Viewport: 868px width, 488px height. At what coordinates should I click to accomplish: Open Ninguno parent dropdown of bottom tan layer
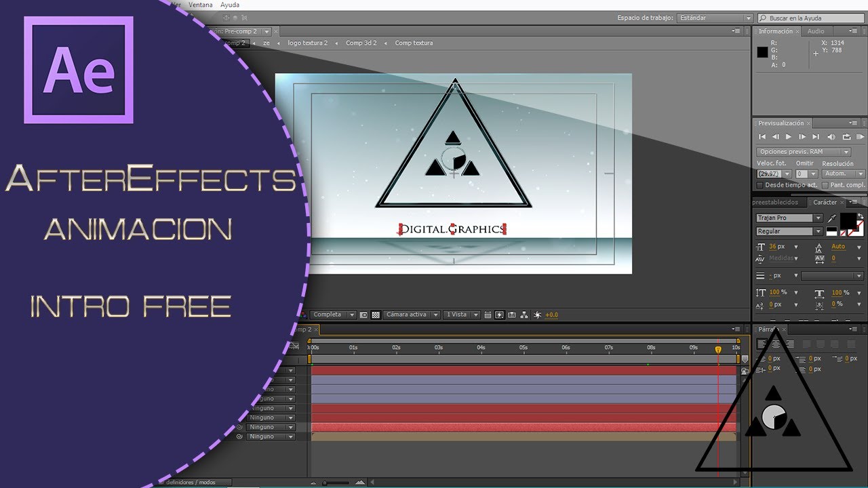click(271, 436)
